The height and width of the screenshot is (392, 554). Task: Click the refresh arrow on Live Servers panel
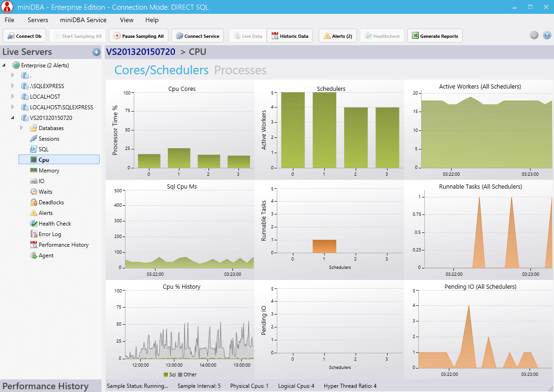pos(96,52)
